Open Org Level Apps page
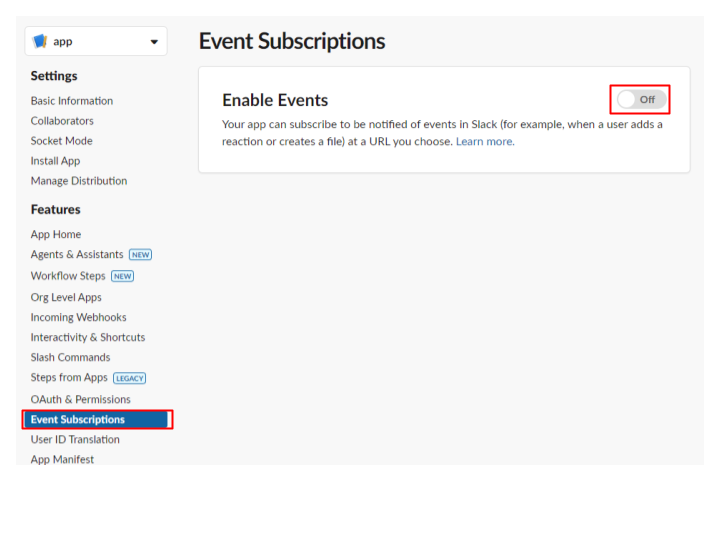 point(66,297)
